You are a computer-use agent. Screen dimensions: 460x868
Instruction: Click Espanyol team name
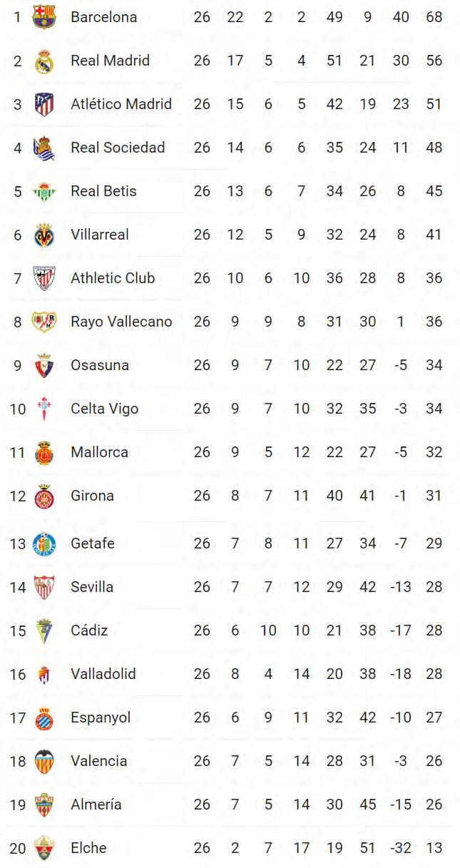[x=101, y=718]
